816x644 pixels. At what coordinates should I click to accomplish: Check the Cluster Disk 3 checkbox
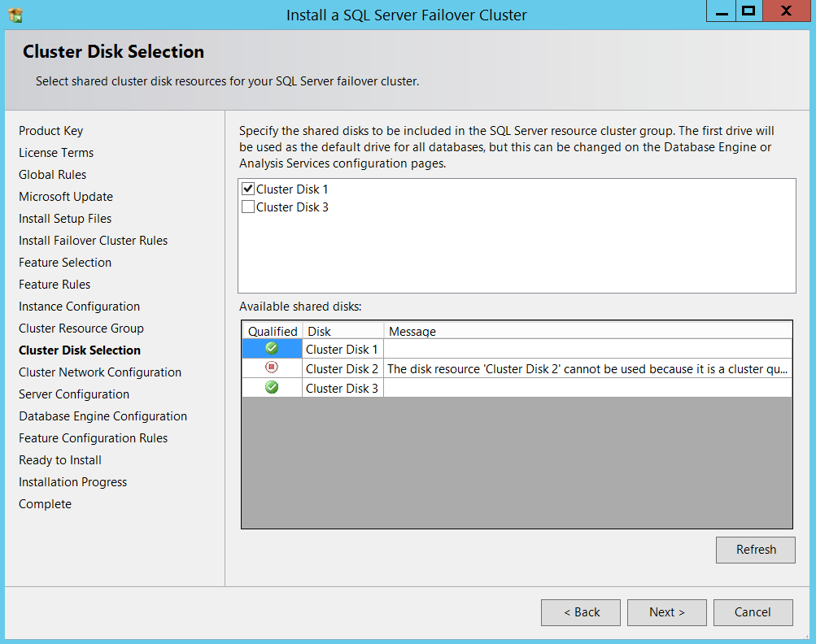click(x=248, y=207)
